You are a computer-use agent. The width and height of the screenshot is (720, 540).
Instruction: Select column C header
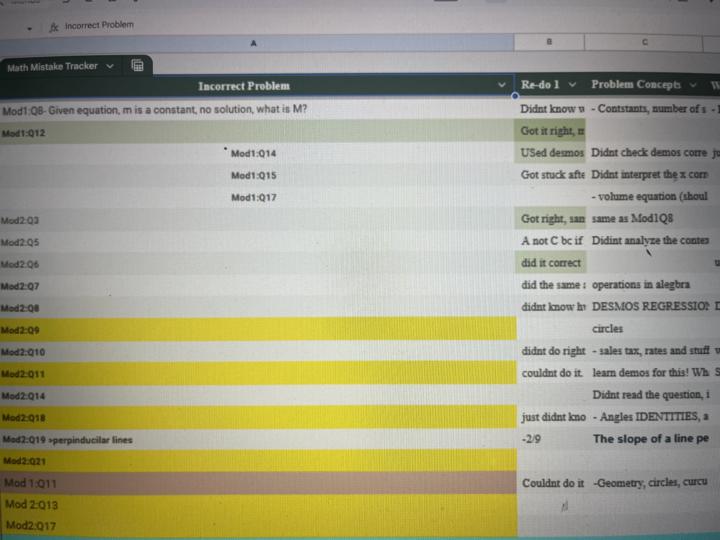[644, 42]
